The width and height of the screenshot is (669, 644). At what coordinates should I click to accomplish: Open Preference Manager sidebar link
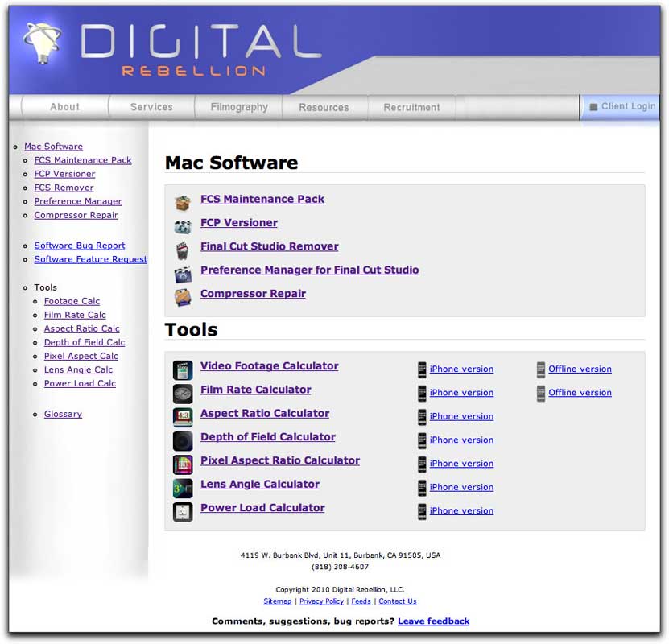[78, 201]
